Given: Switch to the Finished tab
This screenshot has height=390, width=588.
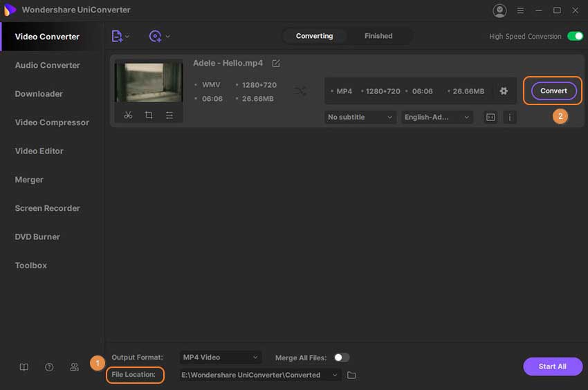Looking at the screenshot, I should [x=378, y=36].
